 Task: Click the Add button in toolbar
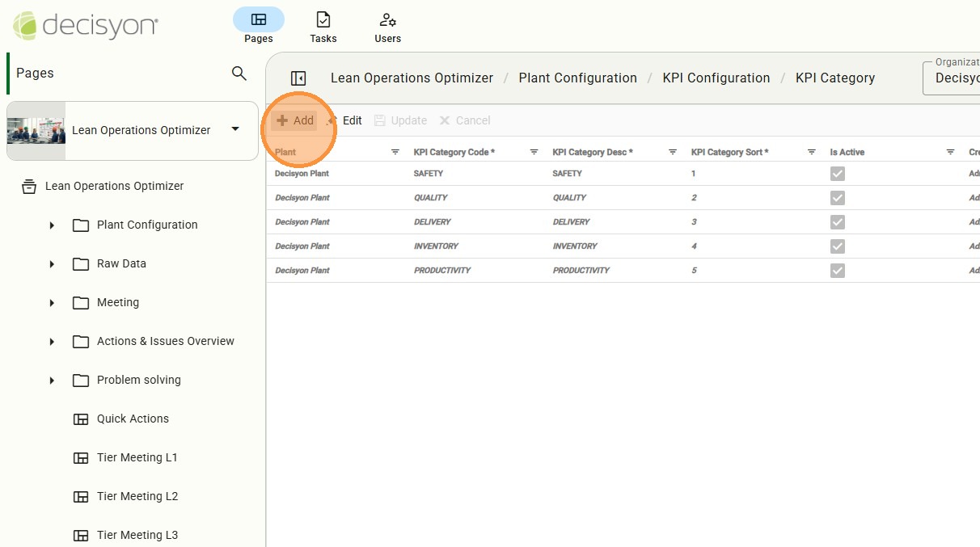(295, 120)
